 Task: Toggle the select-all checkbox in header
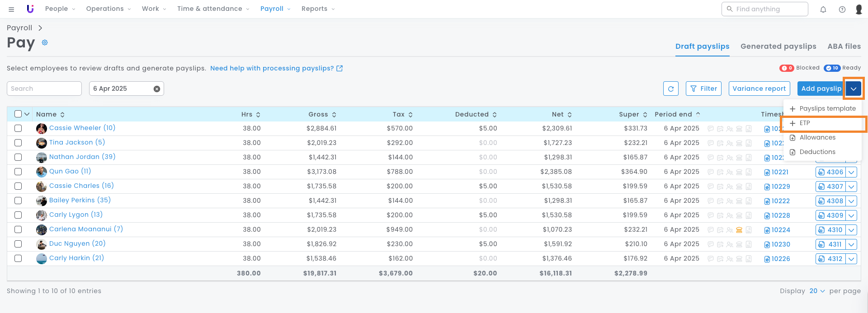tap(18, 114)
